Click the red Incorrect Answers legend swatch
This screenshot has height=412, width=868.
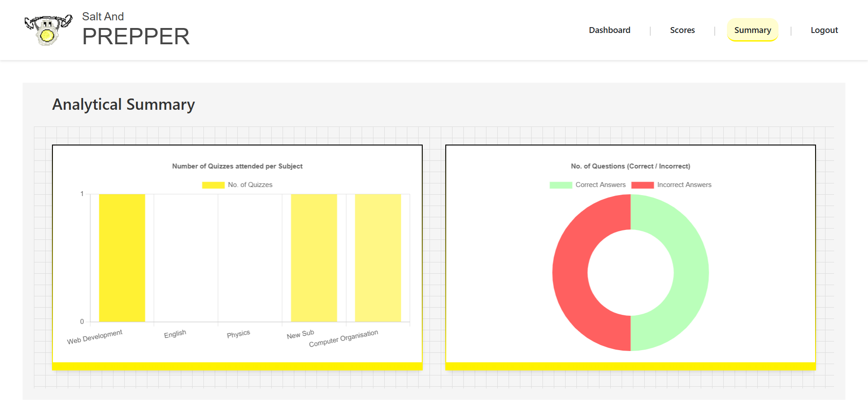[x=642, y=185]
